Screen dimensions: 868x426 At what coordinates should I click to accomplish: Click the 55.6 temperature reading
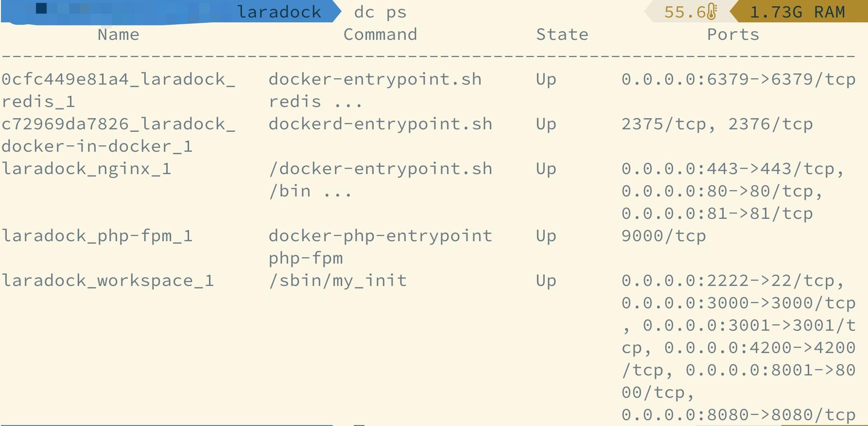click(684, 12)
